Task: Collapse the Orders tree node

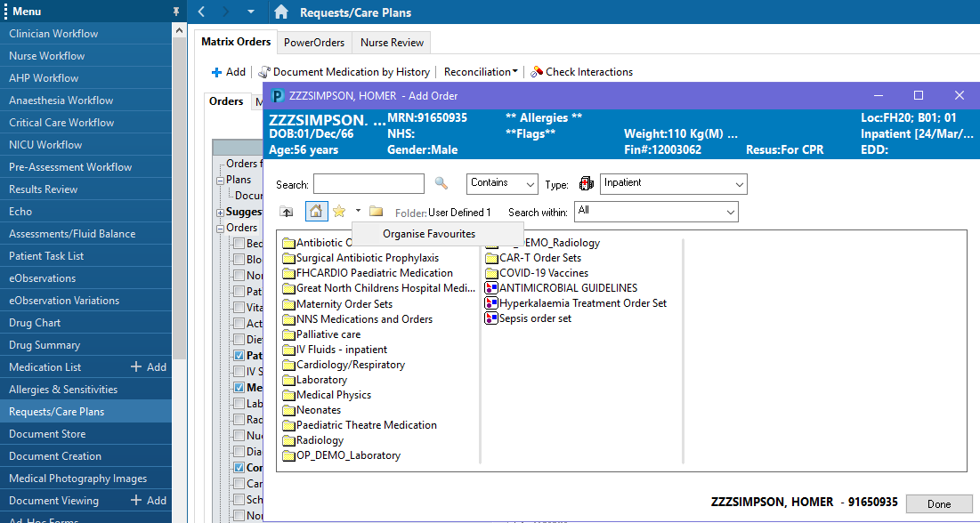Action: point(220,229)
